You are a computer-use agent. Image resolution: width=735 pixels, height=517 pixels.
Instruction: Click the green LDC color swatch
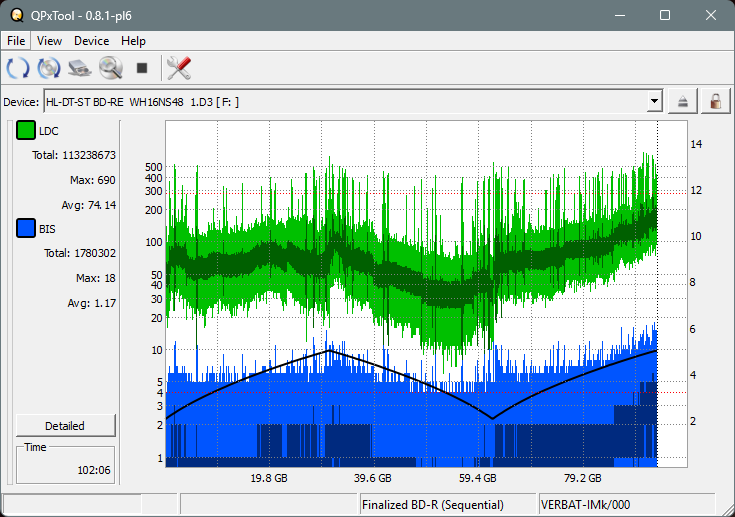pos(26,130)
